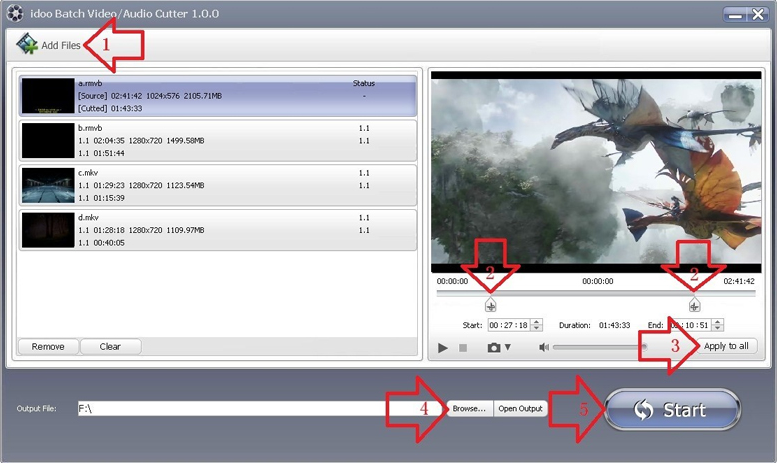Click the Add Files toolbar button
Viewport: 777px width, 463px height.
click(x=50, y=45)
